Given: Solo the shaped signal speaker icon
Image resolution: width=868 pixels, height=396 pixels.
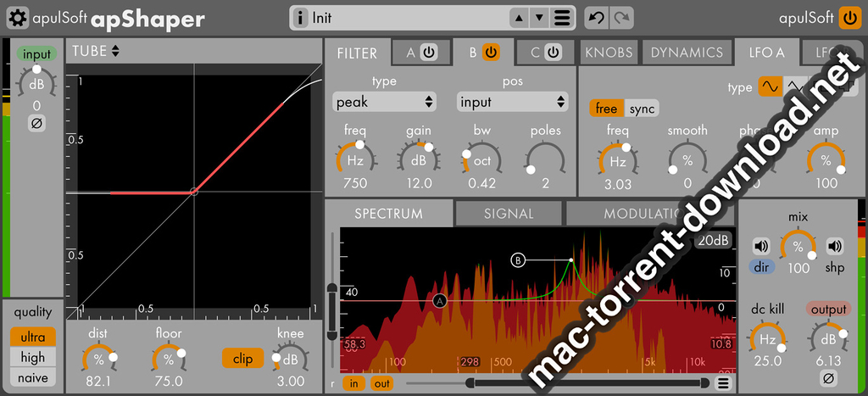Looking at the screenshot, I should coord(835,246).
